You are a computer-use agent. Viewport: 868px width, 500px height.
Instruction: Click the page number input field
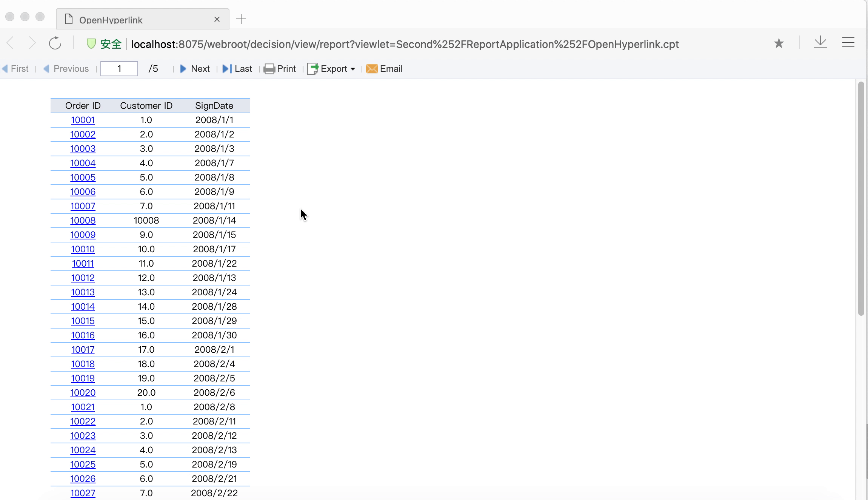119,69
